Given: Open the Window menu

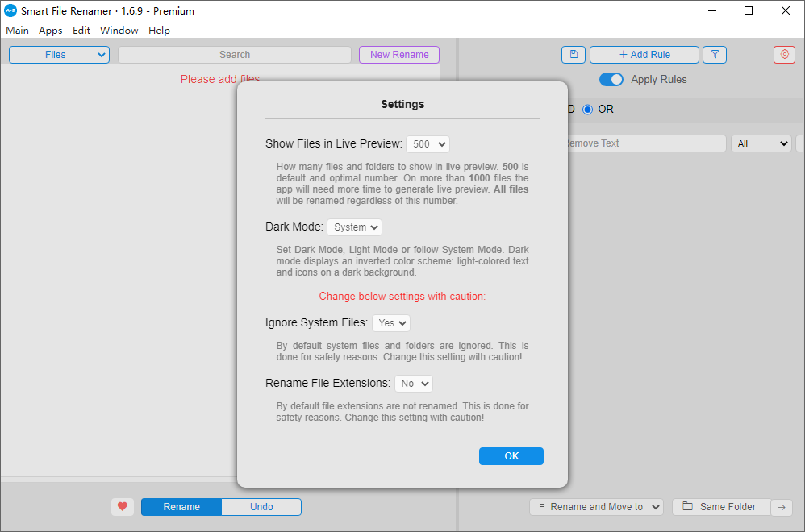Looking at the screenshot, I should point(119,31).
